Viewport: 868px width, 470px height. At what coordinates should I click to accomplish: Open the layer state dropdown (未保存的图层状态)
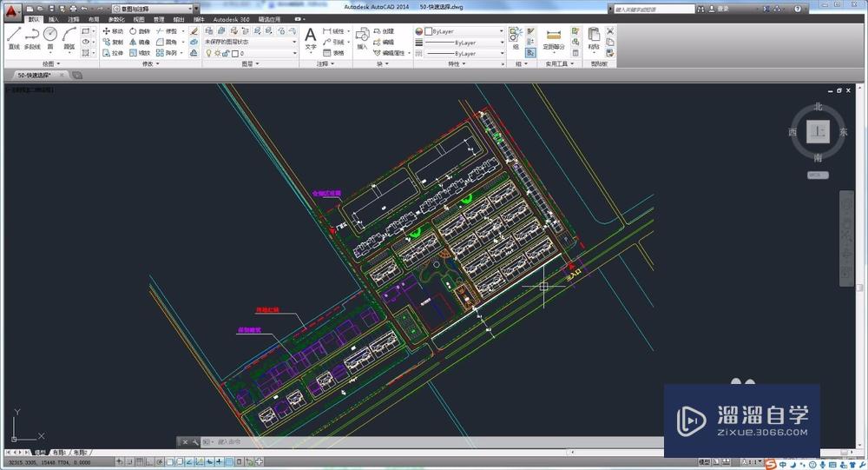point(250,42)
